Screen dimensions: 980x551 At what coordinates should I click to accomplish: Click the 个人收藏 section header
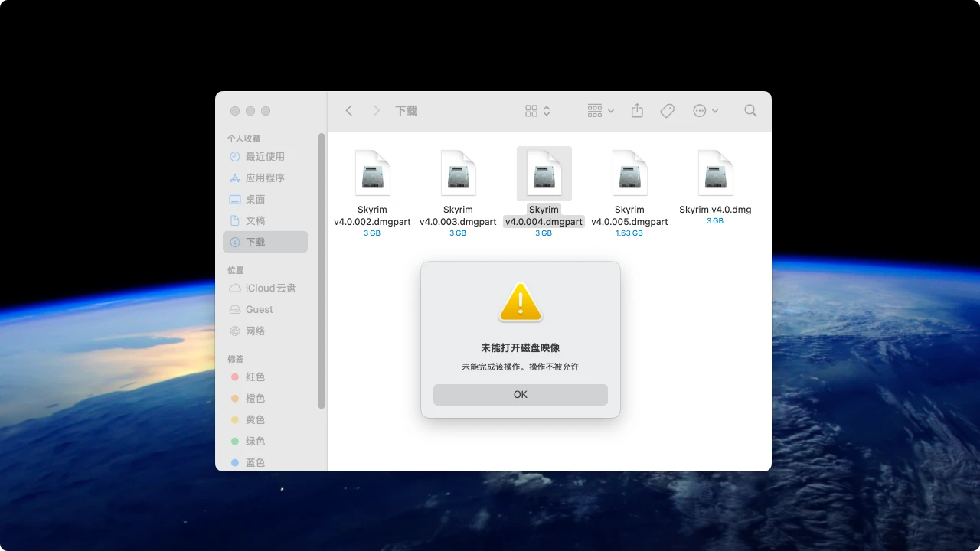click(x=243, y=139)
